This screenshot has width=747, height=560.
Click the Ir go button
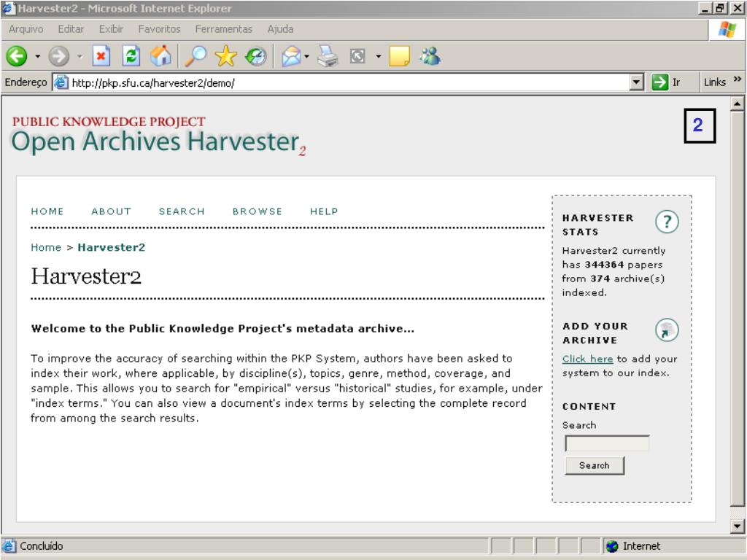[667, 82]
